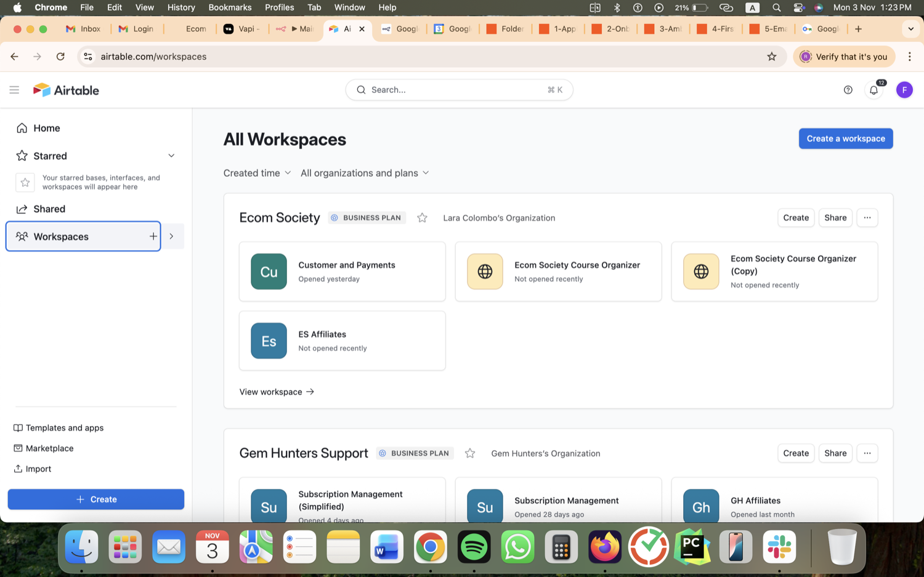Viewport: 924px width, 577px height.
Task: Open Ecom Society more options menu
Action: [x=867, y=218]
